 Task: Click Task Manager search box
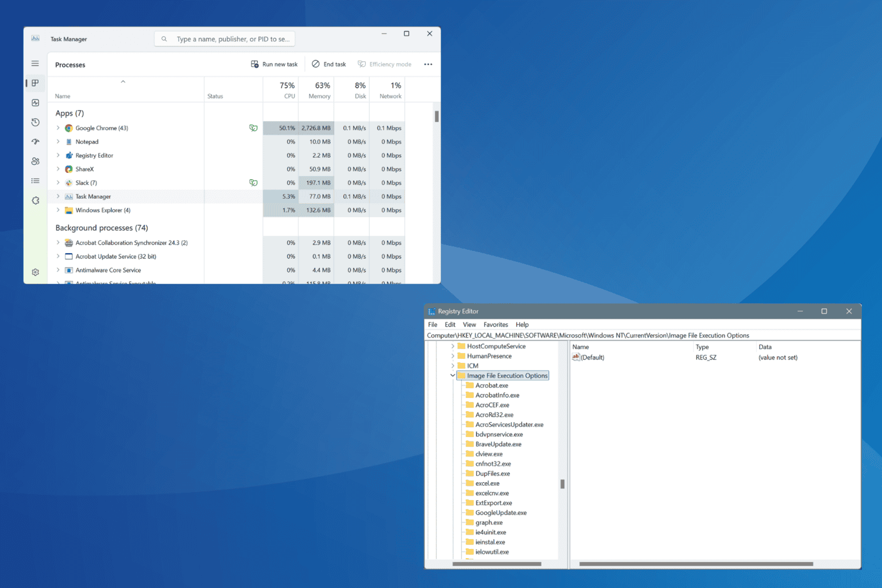225,39
